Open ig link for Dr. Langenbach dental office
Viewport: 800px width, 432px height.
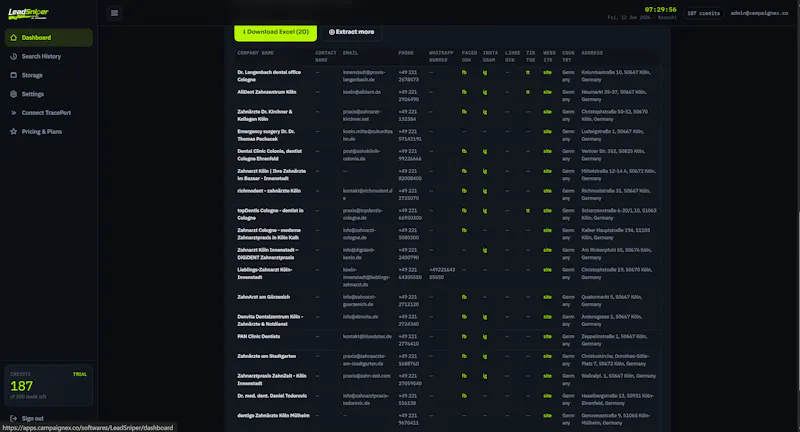[485, 72]
